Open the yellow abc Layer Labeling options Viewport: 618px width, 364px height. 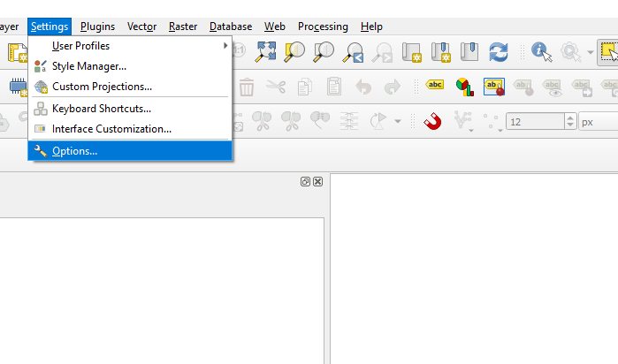[434, 86]
